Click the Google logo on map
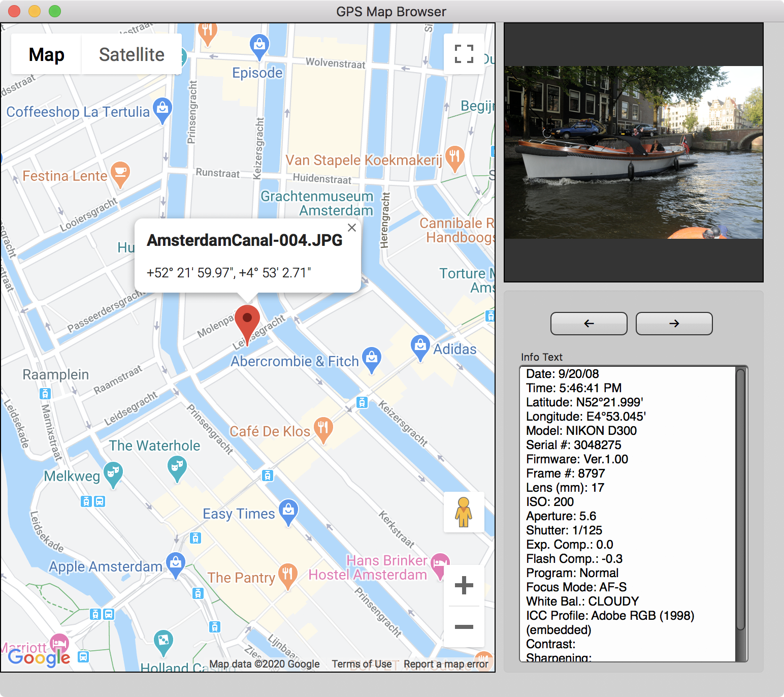 (39, 657)
